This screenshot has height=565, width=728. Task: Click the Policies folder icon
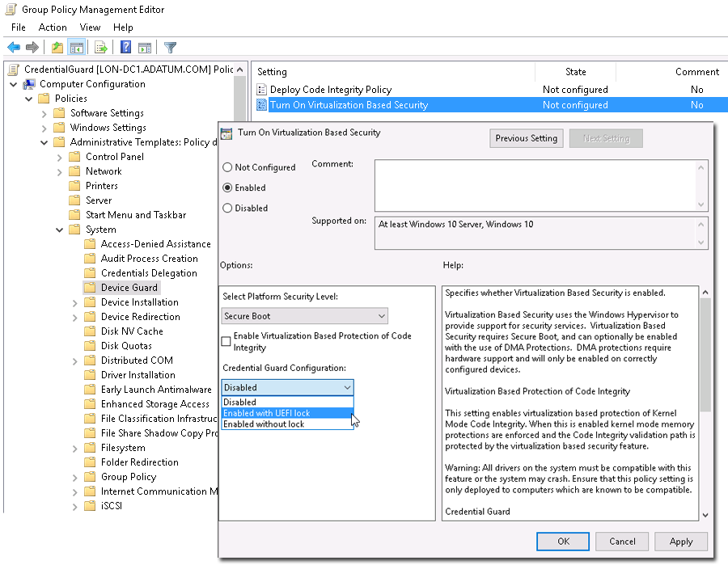click(44, 99)
